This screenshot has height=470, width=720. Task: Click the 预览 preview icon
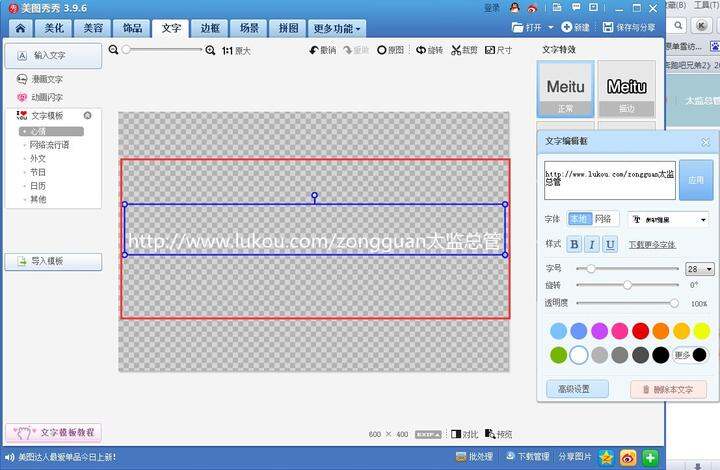(x=499, y=434)
